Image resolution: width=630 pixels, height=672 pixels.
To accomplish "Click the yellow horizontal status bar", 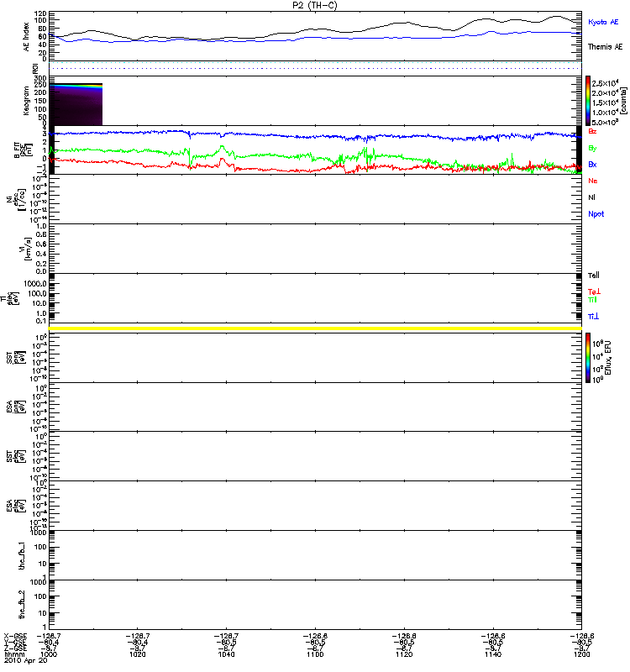I will click(x=315, y=328).
